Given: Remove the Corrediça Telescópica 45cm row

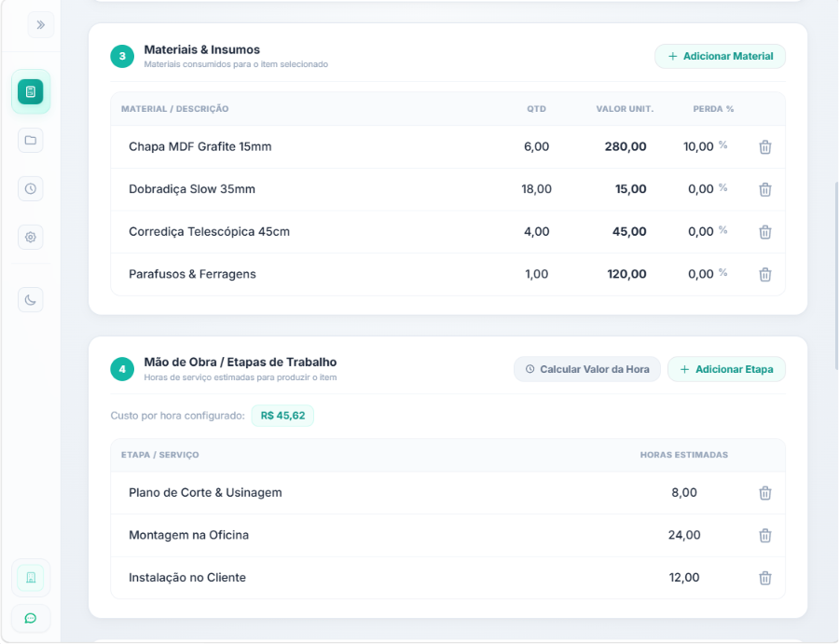Looking at the screenshot, I should pyautogui.click(x=765, y=232).
